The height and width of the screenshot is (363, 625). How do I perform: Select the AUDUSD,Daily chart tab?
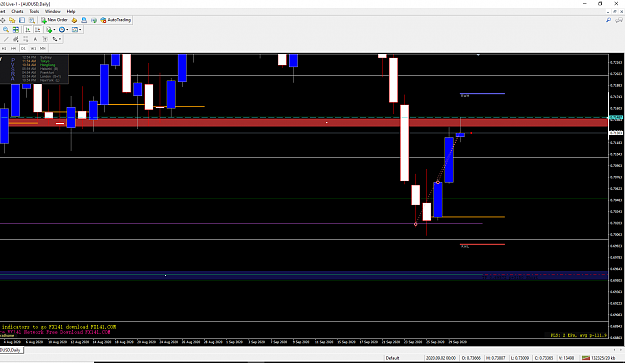pyautogui.click(x=11, y=350)
